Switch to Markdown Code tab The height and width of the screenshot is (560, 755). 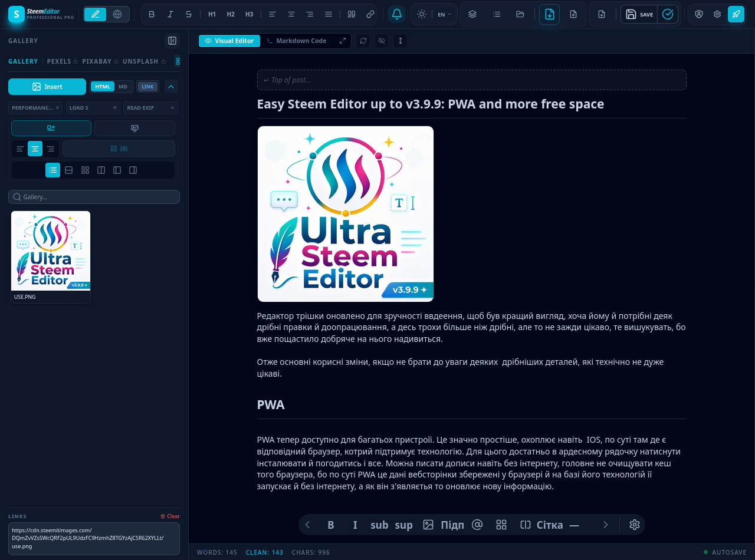point(296,41)
